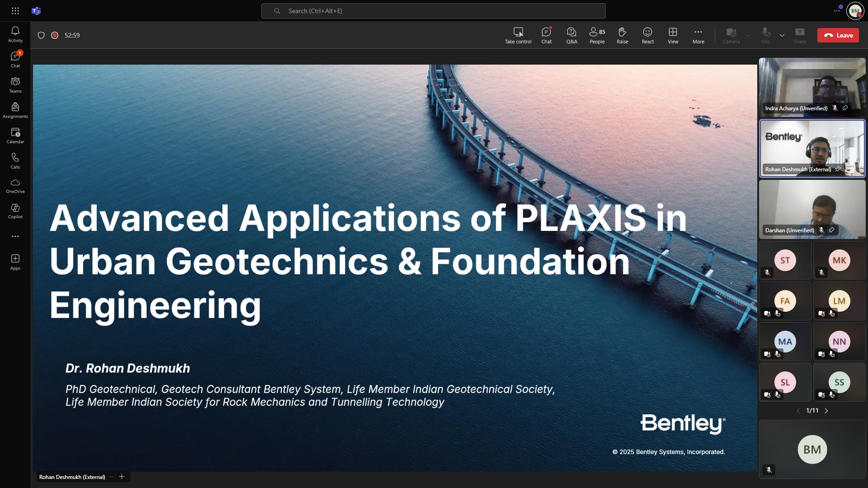Open the BM profile avatar menu

[855, 11]
